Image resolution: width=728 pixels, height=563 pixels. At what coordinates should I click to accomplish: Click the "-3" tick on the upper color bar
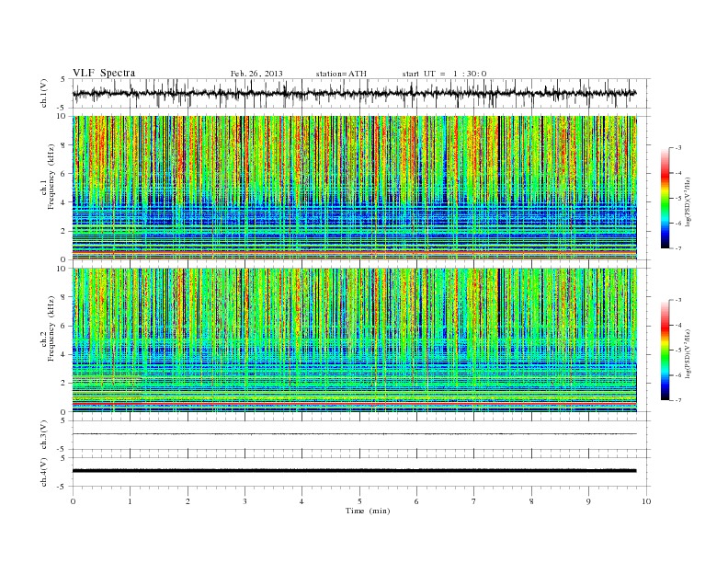click(678, 148)
